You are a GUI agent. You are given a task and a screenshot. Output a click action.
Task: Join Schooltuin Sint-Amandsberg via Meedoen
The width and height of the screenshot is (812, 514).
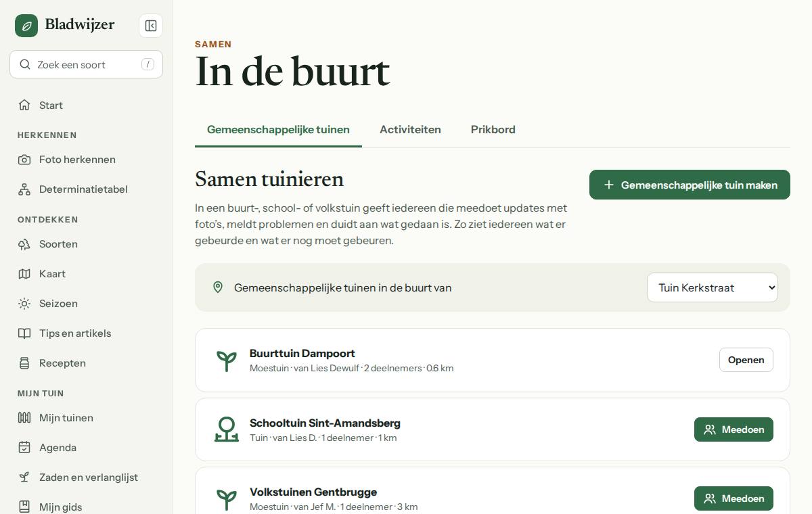coord(734,429)
